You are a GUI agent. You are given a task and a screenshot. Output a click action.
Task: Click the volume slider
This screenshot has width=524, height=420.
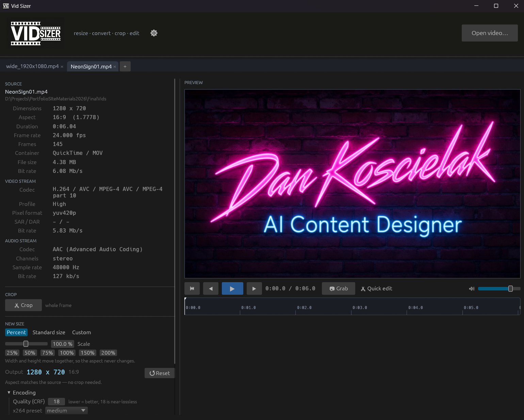pyautogui.click(x=499, y=289)
